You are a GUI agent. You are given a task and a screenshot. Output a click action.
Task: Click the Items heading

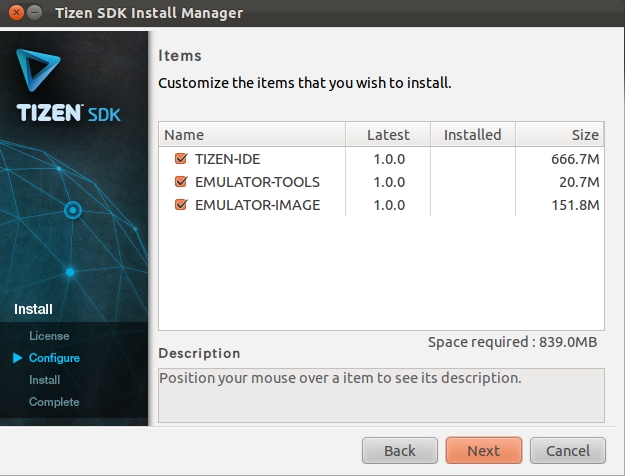pos(180,55)
